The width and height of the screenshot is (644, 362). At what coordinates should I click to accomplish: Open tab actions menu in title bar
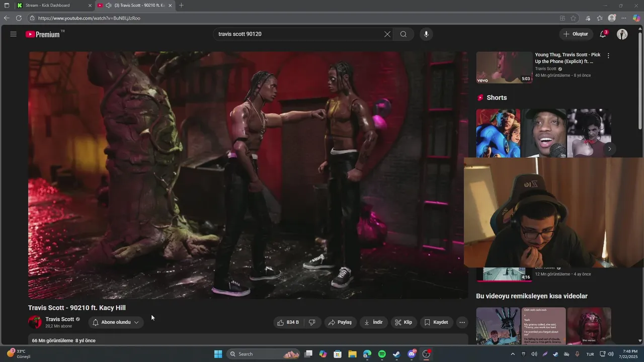[7, 5]
